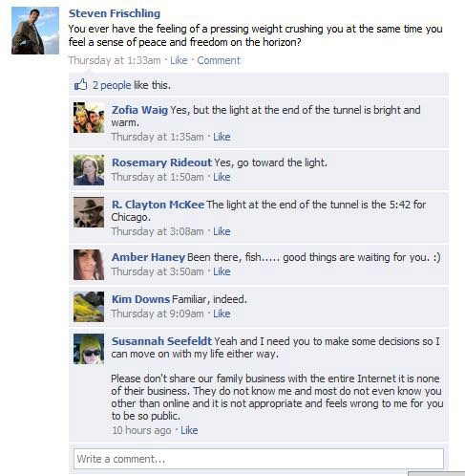465x476 pixels.
Task: Open R. Clayton McKee's avatar thumbnail
Action: 89,212
